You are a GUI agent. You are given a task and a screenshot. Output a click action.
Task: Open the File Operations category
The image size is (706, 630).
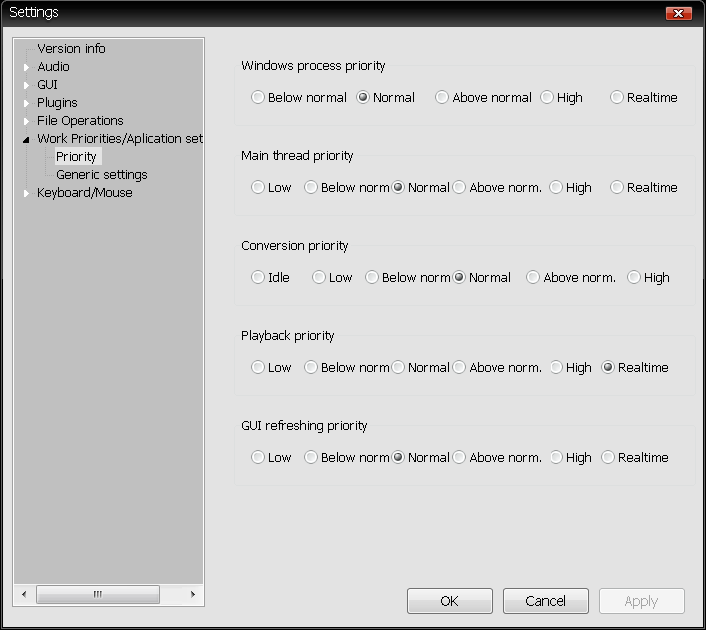[80, 121]
